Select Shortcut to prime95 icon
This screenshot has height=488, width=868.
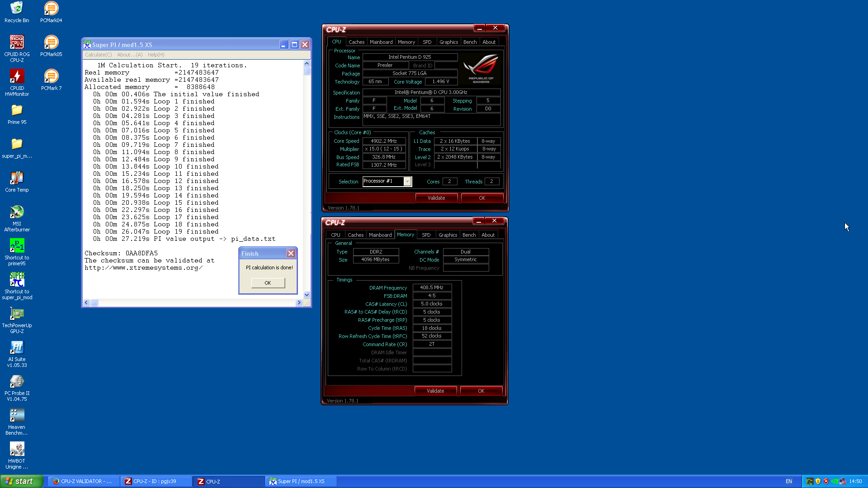17,252
